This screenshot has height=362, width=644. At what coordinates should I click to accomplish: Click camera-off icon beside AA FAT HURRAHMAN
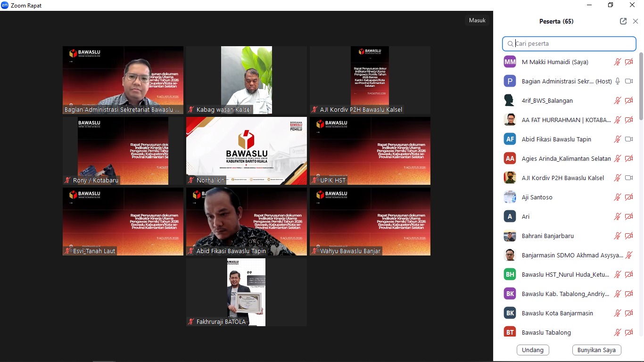tap(629, 120)
